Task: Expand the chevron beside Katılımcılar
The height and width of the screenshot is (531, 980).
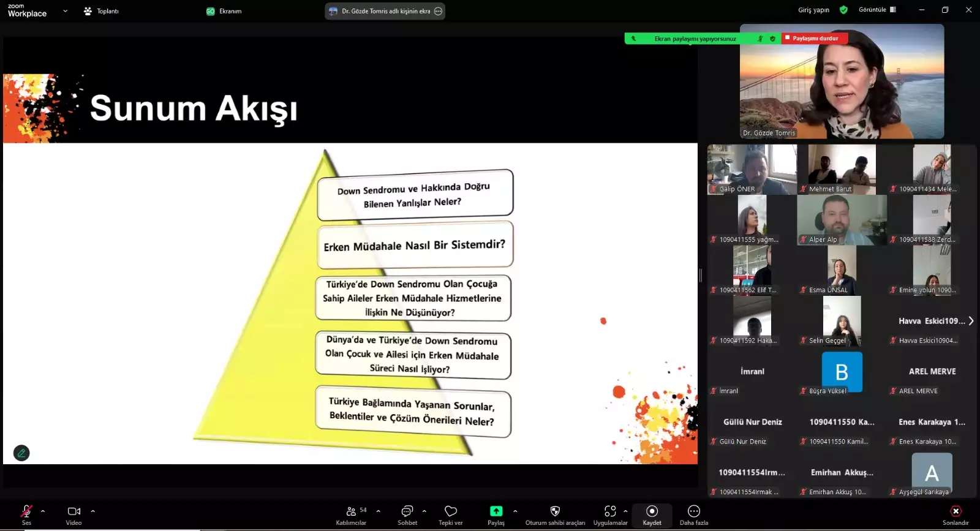Action: (379, 511)
